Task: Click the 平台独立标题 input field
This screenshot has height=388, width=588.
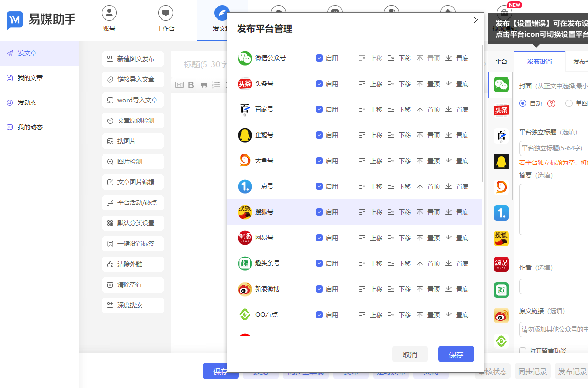Action: (x=554, y=148)
